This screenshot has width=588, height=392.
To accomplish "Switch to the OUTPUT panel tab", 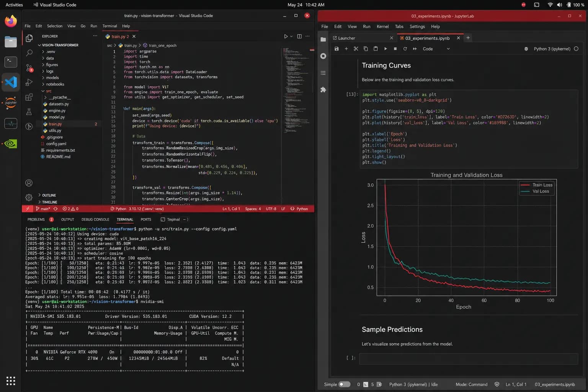I will coord(67,219).
